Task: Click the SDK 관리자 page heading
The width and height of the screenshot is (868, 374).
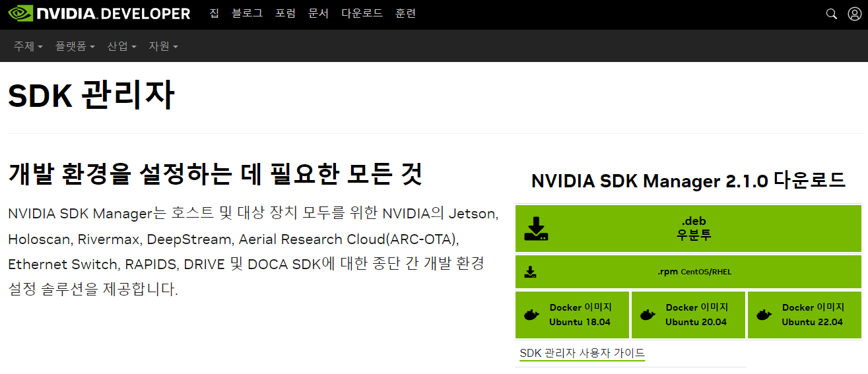Action: 92,96
